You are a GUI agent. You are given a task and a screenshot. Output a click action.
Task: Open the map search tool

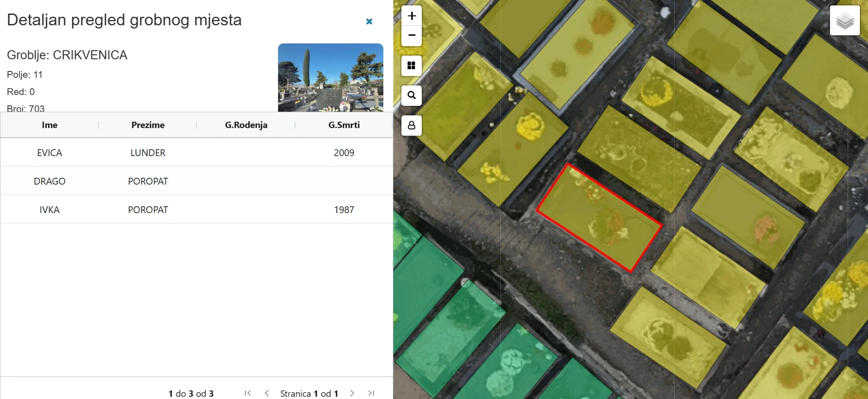411,95
